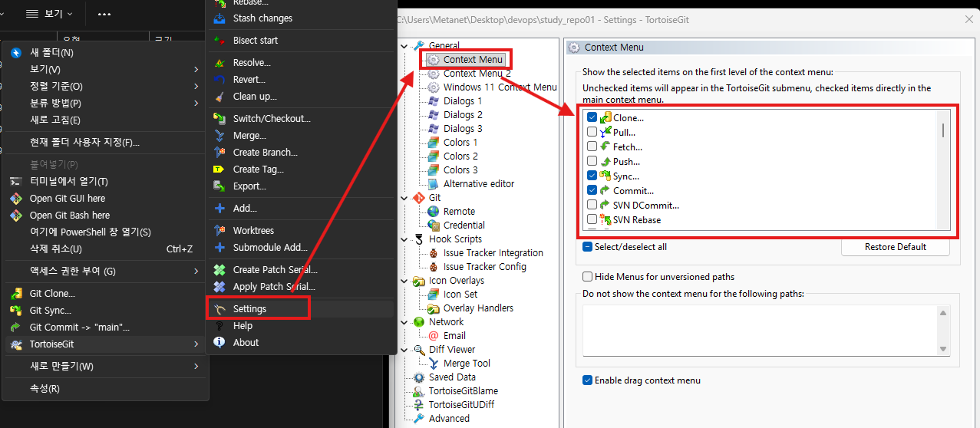Image resolution: width=980 pixels, height=428 pixels.
Task: Toggle the Clone... checkbox
Action: coord(592,118)
